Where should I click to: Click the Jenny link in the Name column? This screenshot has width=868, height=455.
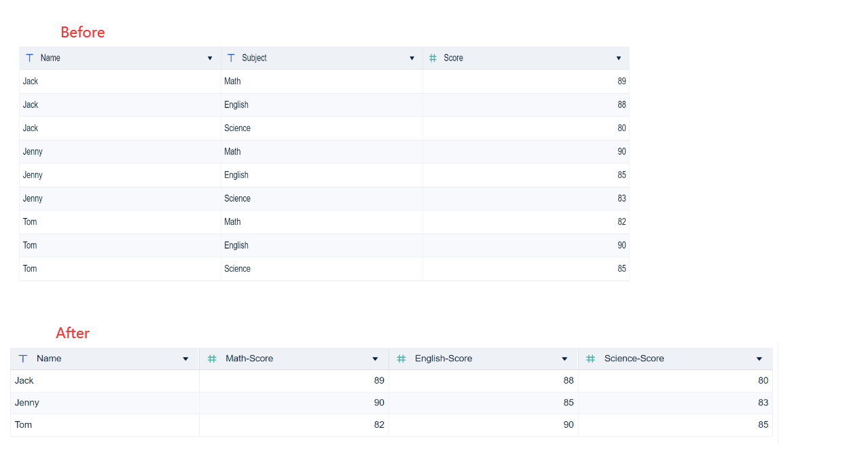pyautogui.click(x=33, y=151)
